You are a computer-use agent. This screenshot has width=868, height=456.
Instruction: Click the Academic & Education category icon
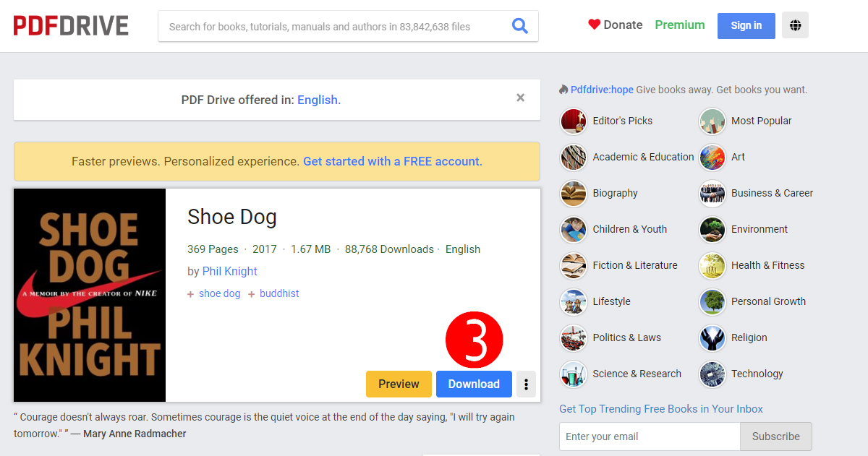574,157
